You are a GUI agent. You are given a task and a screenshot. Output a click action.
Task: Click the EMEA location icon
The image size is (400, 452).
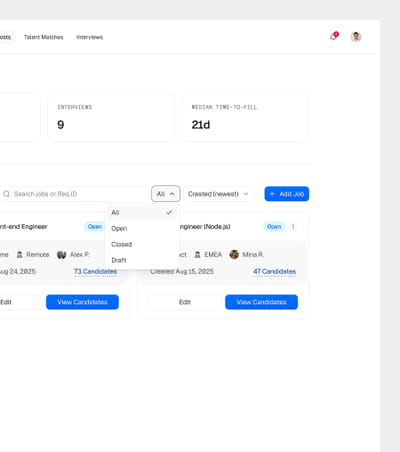coord(197,255)
